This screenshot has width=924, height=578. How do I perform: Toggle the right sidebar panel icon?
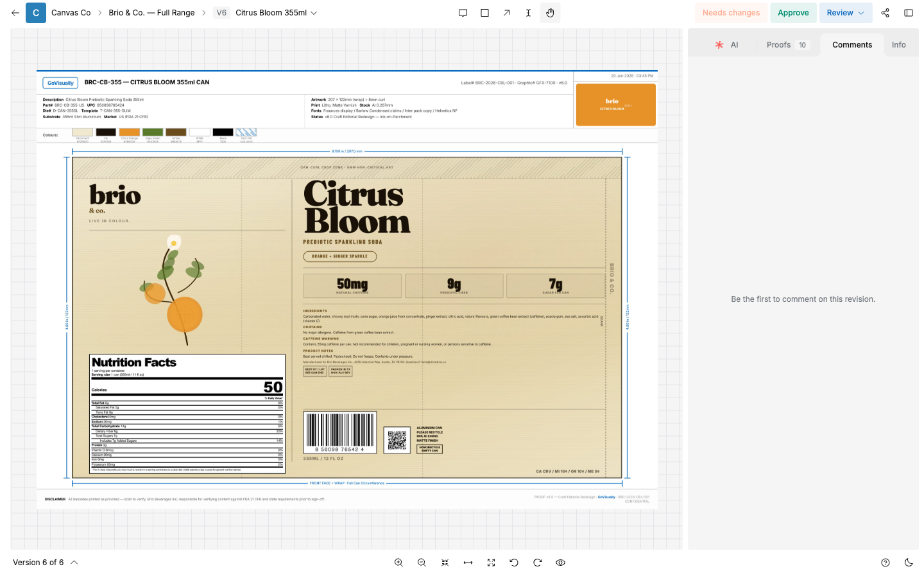[909, 13]
